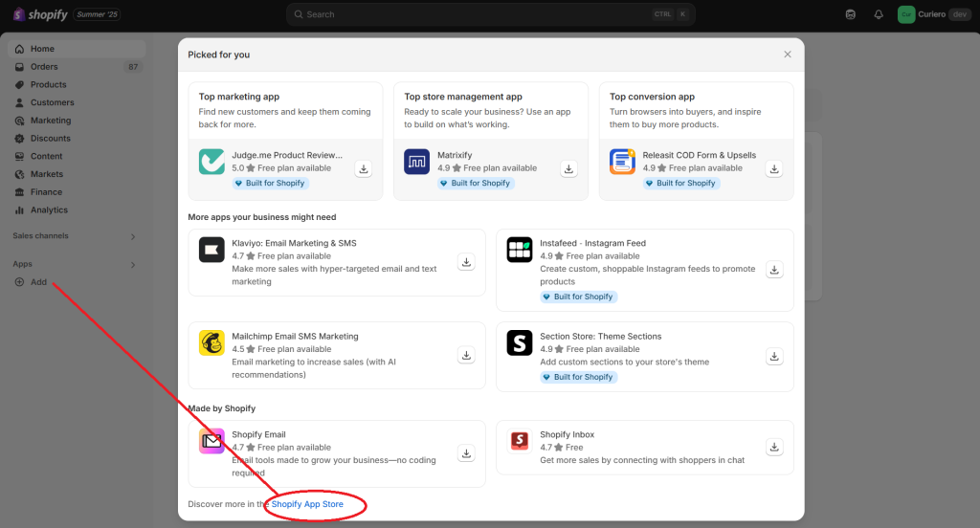Image resolution: width=980 pixels, height=528 pixels.
Task: Go to Home in the sidebar
Action: pos(77,49)
